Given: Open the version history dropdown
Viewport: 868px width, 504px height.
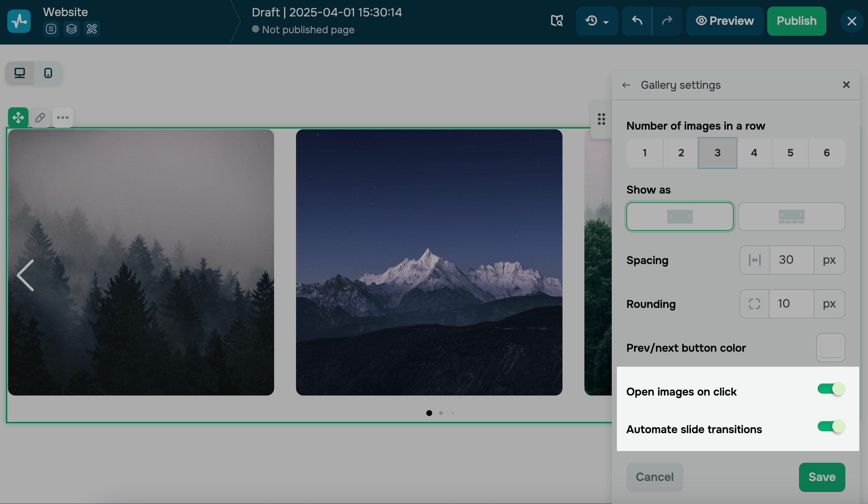Looking at the screenshot, I should (597, 21).
